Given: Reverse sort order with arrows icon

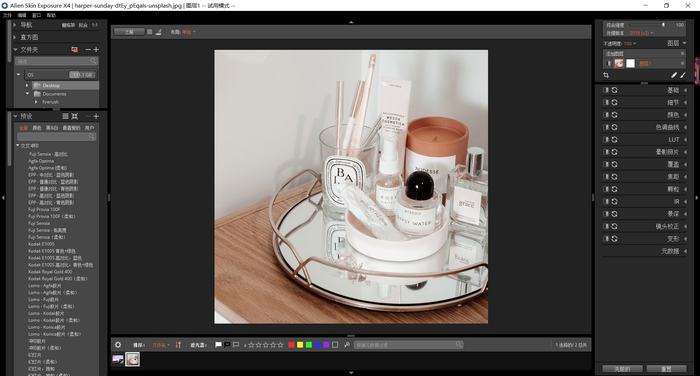Looking at the screenshot, I should [178, 345].
